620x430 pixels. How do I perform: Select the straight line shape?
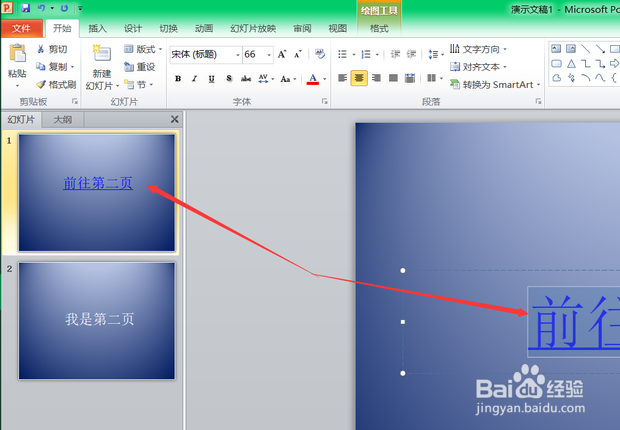[x=586, y=49]
